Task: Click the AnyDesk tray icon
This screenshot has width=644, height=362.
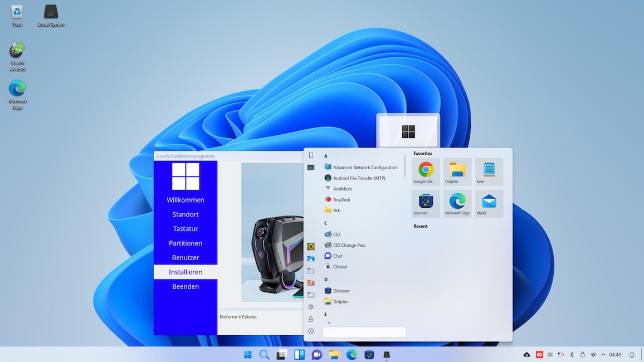Action: coord(539,355)
